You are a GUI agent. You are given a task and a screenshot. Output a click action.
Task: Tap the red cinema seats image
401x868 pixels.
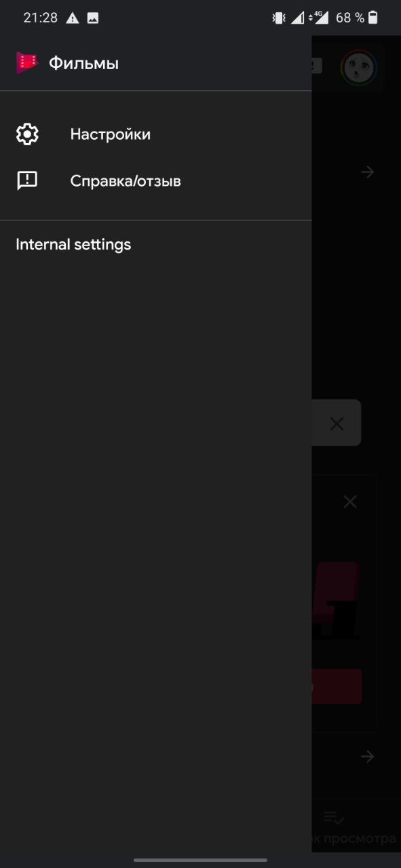(336, 600)
